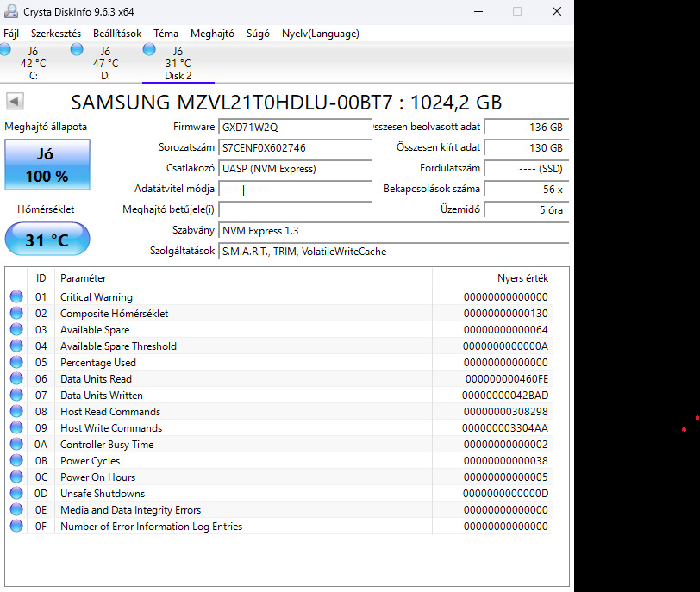Click the status orb beside Power Cycles
700x592 pixels.
(x=16, y=460)
